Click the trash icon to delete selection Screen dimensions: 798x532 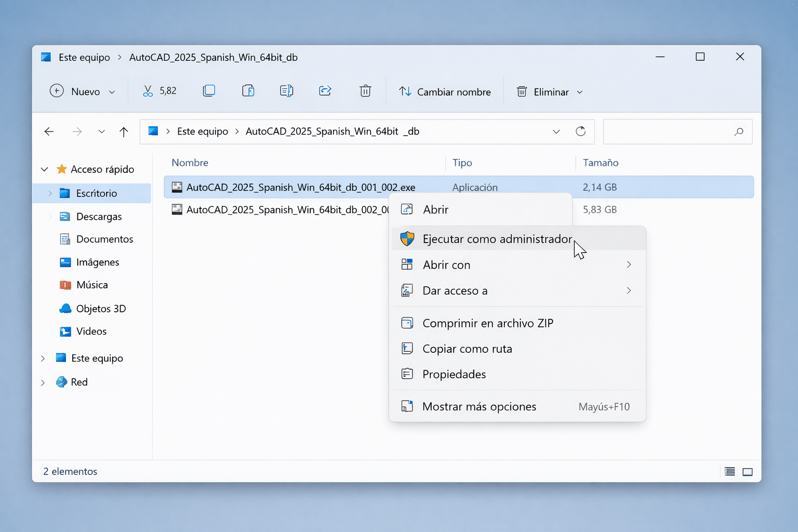click(365, 90)
